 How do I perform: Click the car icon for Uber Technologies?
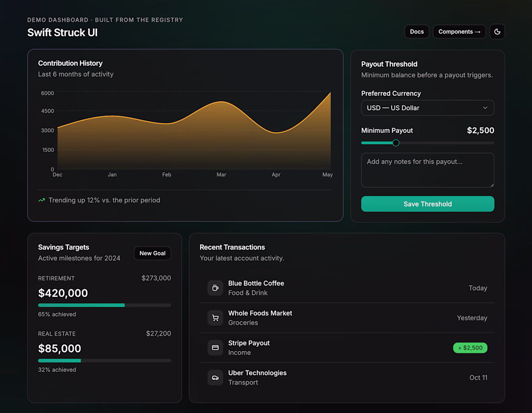pyautogui.click(x=215, y=377)
